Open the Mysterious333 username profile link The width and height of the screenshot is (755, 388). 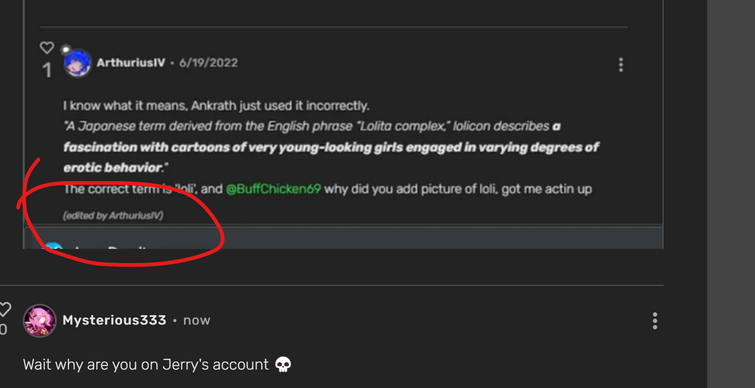click(114, 320)
